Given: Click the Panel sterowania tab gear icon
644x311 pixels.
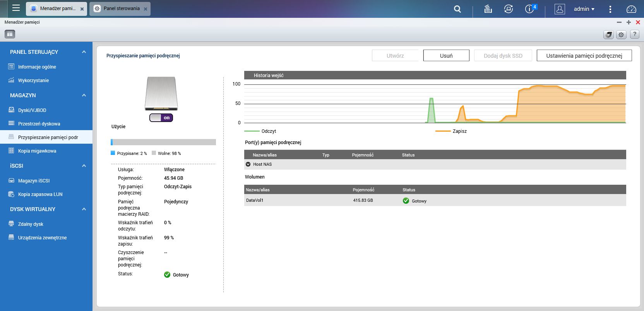Looking at the screenshot, I should tap(97, 9).
